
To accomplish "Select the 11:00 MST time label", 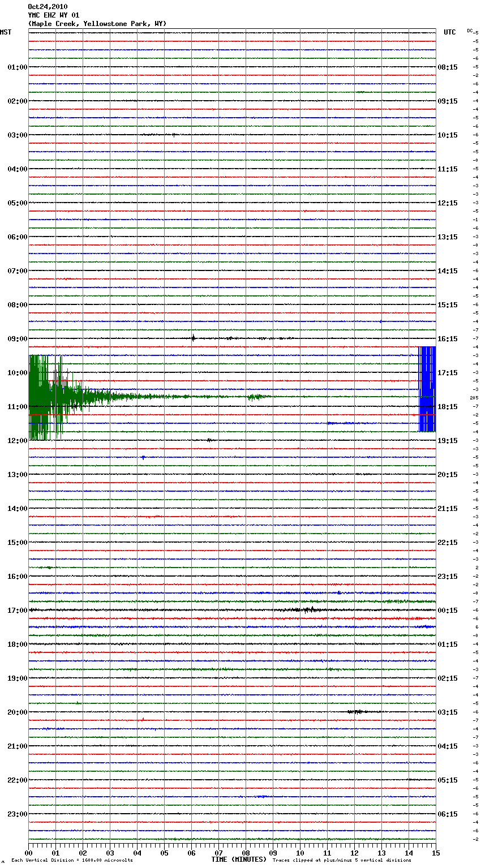I will 17,407.
